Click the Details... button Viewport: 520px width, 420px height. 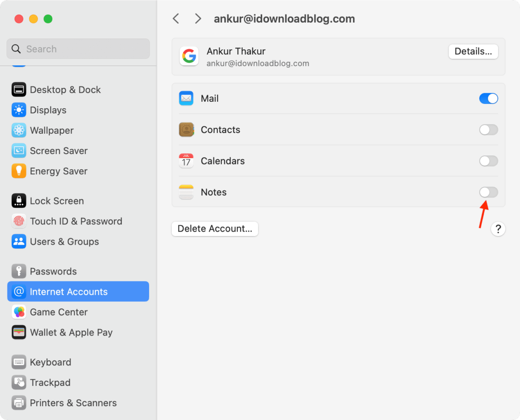tap(473, 52)
